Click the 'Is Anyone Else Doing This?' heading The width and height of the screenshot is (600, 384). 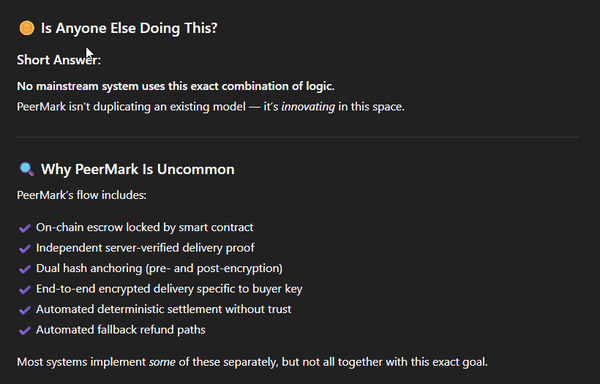click(129, 28)
